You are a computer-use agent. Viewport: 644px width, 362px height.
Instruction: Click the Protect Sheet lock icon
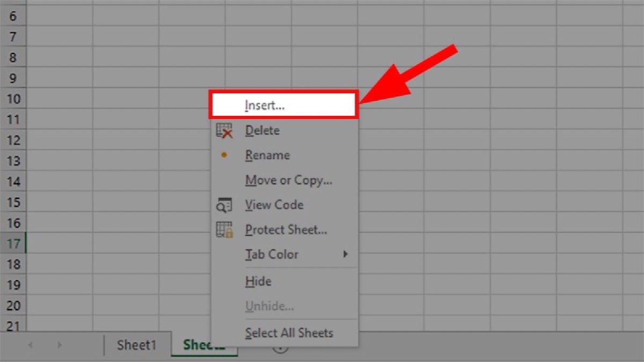click(x=224, y=230)
